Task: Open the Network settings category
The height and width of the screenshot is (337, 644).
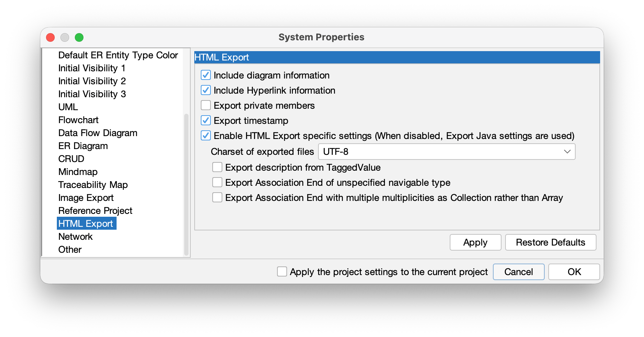Action: (x=75, y=237)
